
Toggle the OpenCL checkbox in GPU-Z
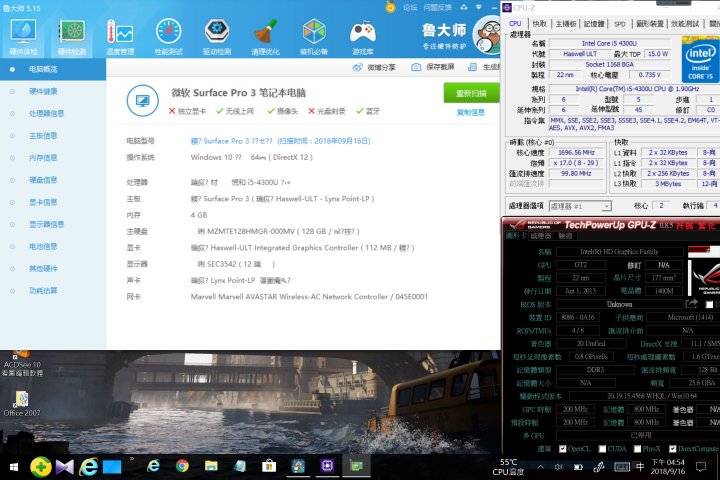coord(562,449)
